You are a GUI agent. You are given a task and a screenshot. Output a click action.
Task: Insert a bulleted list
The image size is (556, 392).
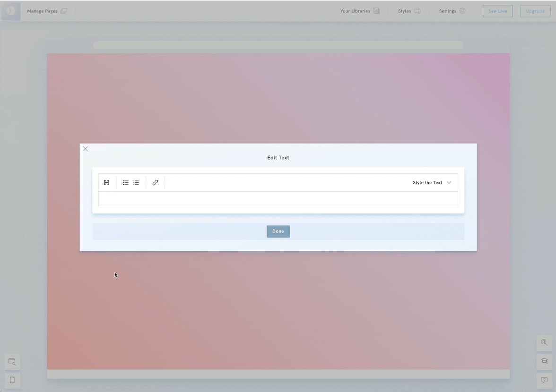click(x=125, y=183)
